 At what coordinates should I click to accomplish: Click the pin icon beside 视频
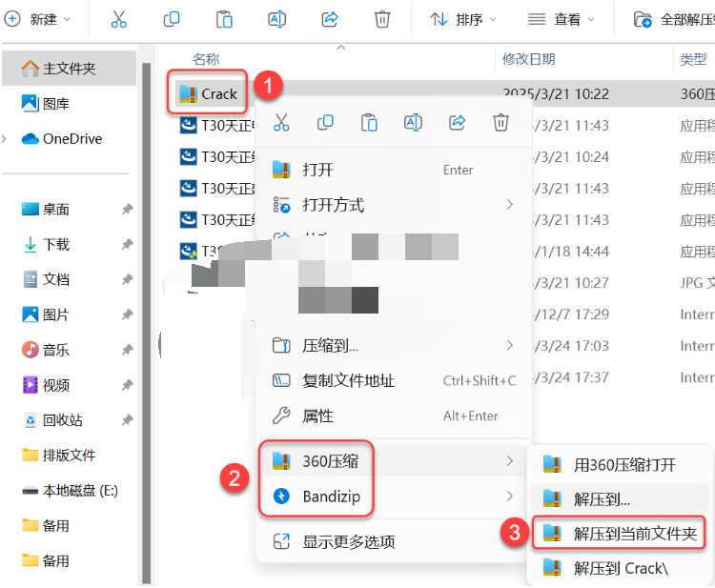pos(127,385)
